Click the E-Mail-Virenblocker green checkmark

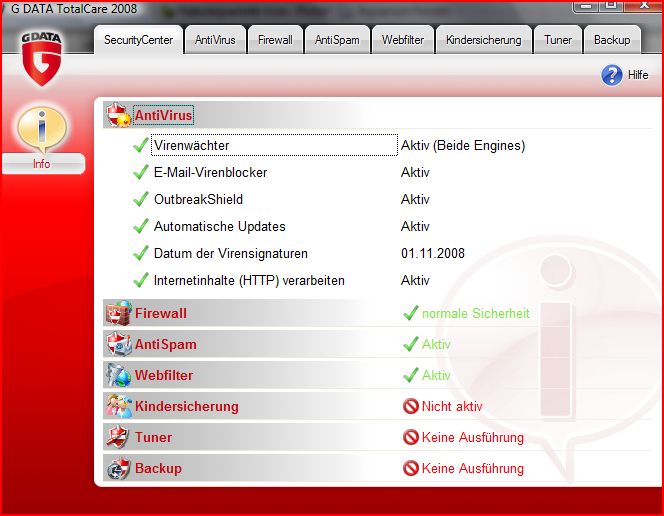[141, 172]
